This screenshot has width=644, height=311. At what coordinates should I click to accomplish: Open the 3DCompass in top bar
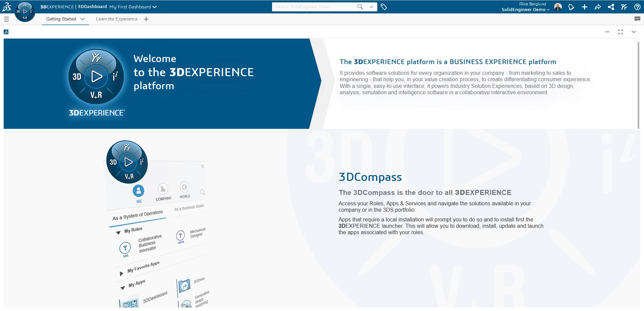25,12
